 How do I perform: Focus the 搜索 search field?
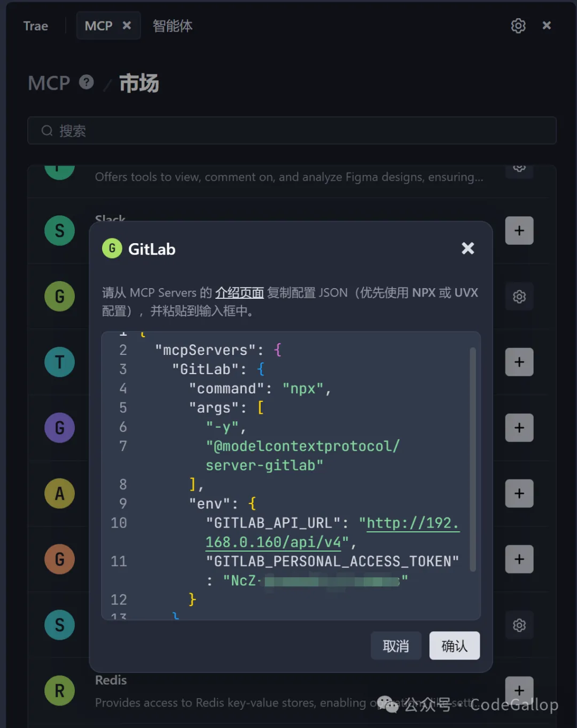point(292,130)
